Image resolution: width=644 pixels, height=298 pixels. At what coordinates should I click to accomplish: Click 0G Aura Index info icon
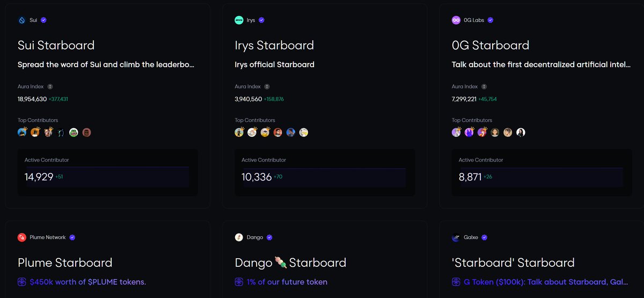[484, 86]
